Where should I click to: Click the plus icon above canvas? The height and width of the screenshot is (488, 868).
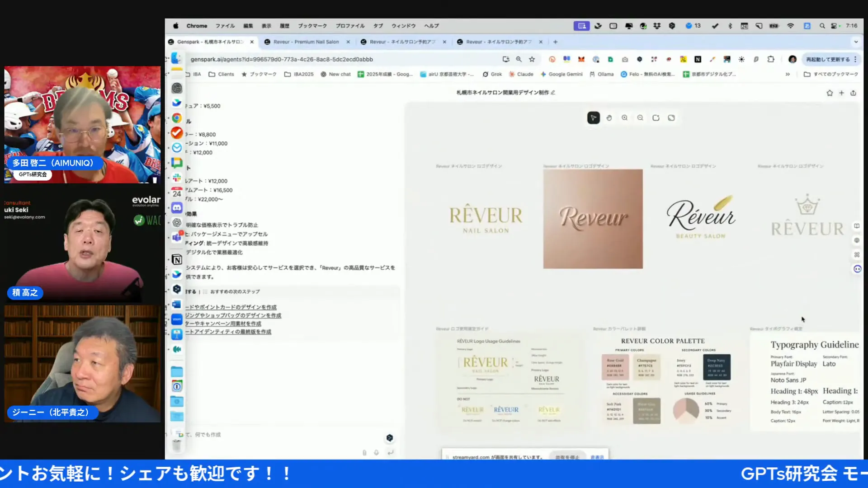point(841,93)
